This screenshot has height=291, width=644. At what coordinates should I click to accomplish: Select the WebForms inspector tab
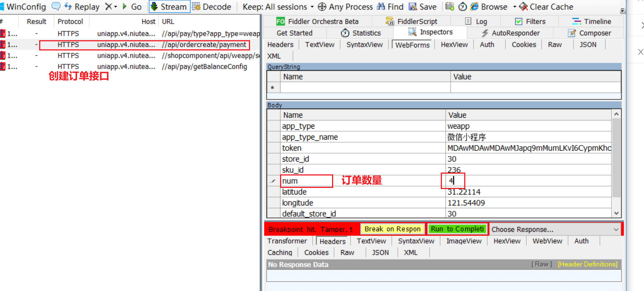(413, 45)
